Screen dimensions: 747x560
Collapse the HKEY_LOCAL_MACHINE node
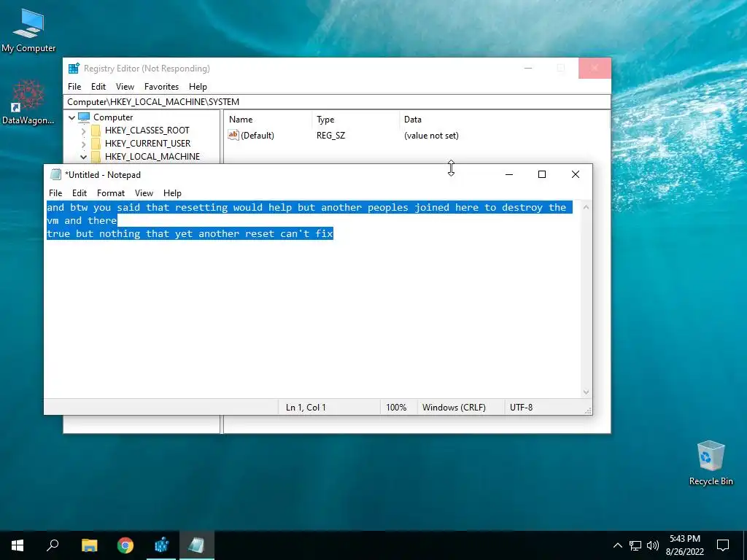83,157
